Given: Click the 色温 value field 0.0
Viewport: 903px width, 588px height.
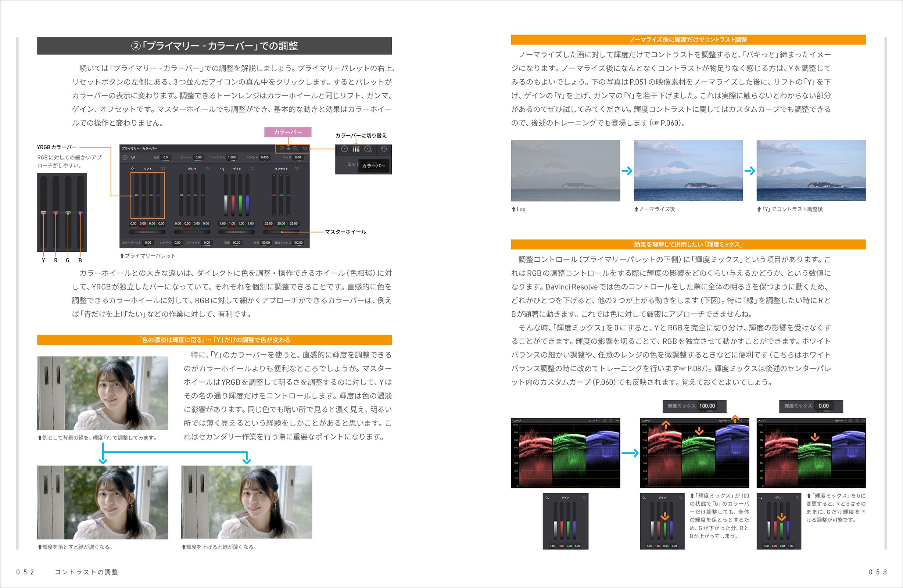Looking at the screenshot, I should click(166, 157).
